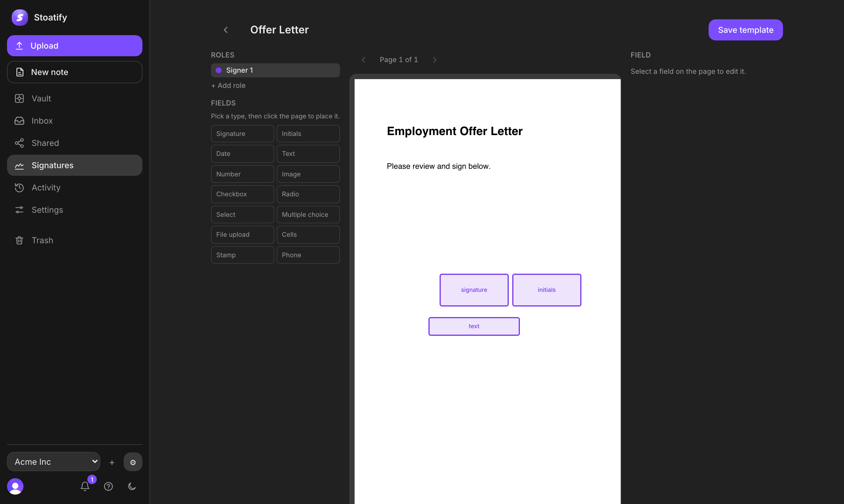Open notifications bell icon
The width and height of the screenshot is (844, 504).
85,486
